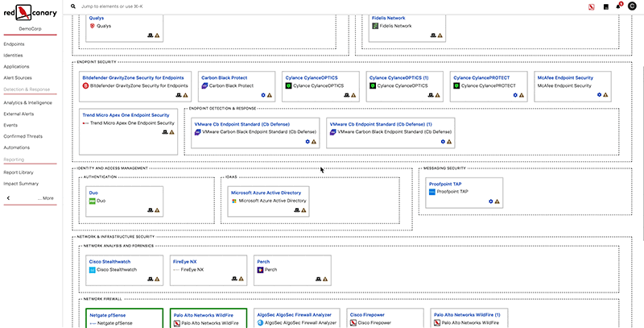Click the gear icon on Proofpoint TAP card
The width and height of the screenshot is (644, 328).
[491, 201]
